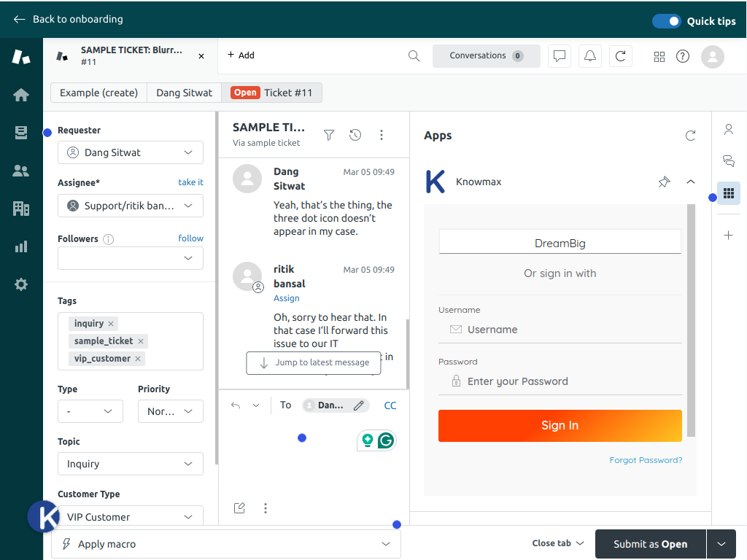
Task: Switch to the Dang Sitwat tab
Action: point(184,93)
